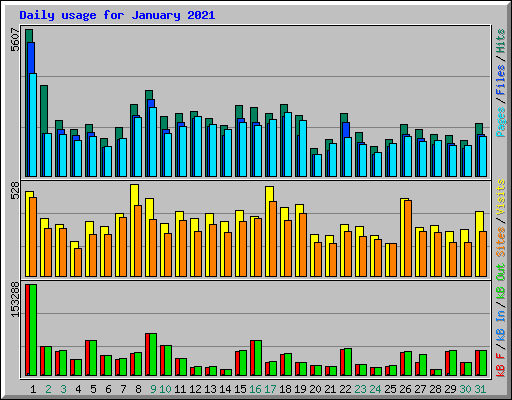Click the "Pages" legend label
The height and width of the screenshot is (400, 512).
tap(501, 122)
